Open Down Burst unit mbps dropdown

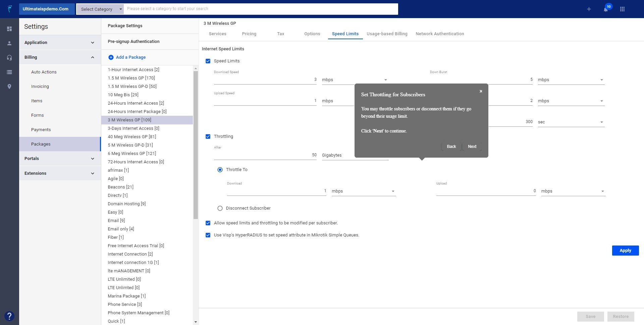click(x=571, y=80)
